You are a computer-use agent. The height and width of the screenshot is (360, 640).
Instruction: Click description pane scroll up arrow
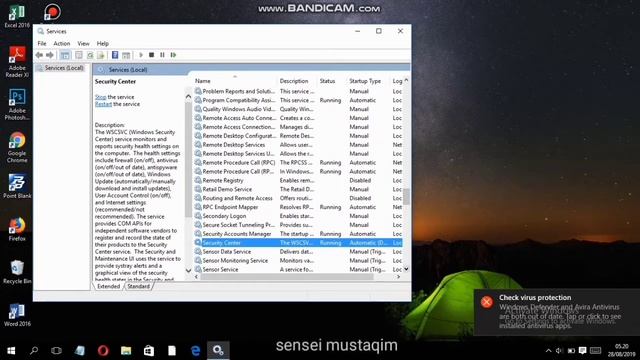tap(188, 97)
